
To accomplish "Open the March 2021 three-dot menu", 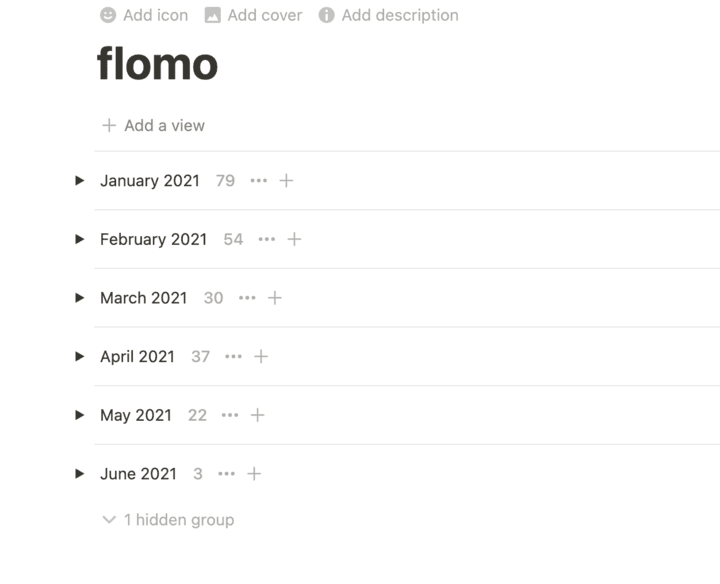I will (247, 298).
